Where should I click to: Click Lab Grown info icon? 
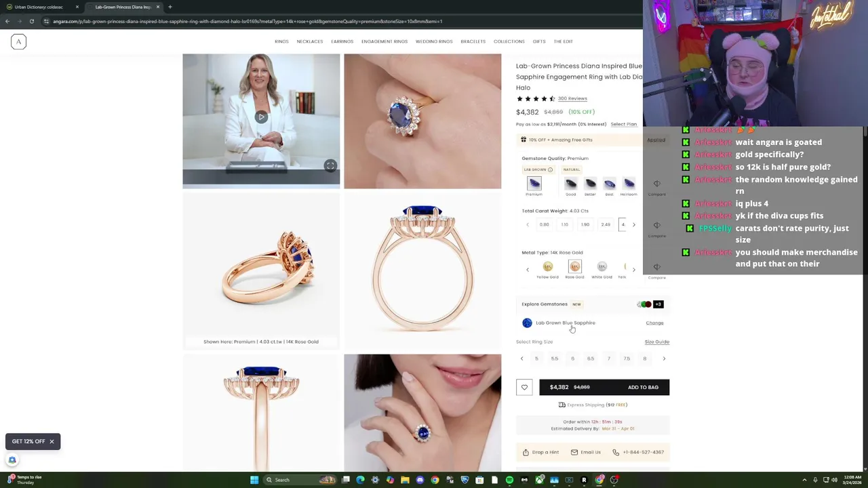click(550, 169)
